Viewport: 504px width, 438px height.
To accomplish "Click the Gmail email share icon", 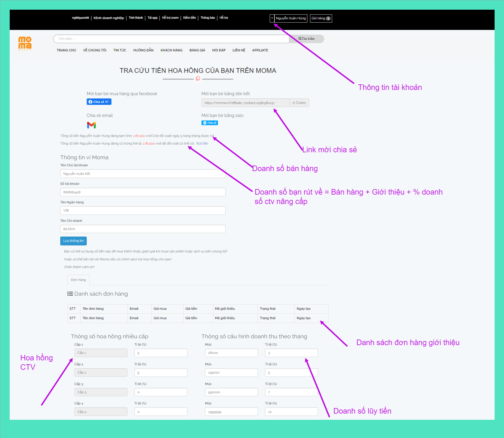I will (x=92, y=125).
